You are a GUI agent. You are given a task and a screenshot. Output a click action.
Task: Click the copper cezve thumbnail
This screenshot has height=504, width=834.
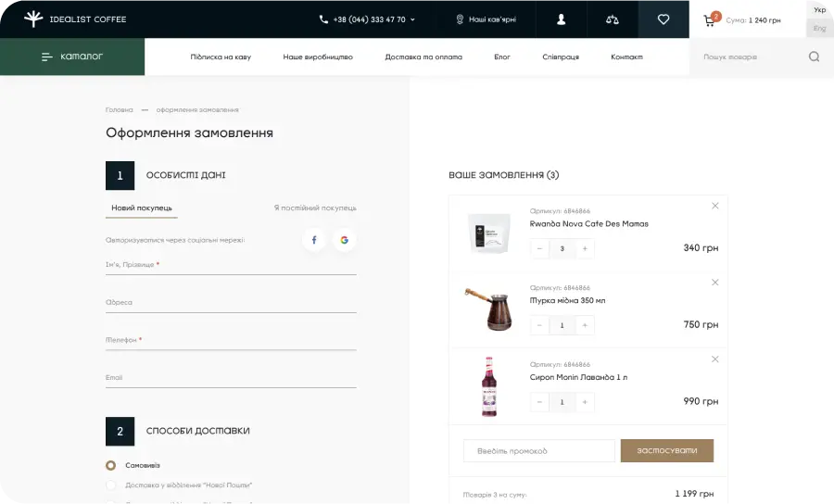point(489,309)
